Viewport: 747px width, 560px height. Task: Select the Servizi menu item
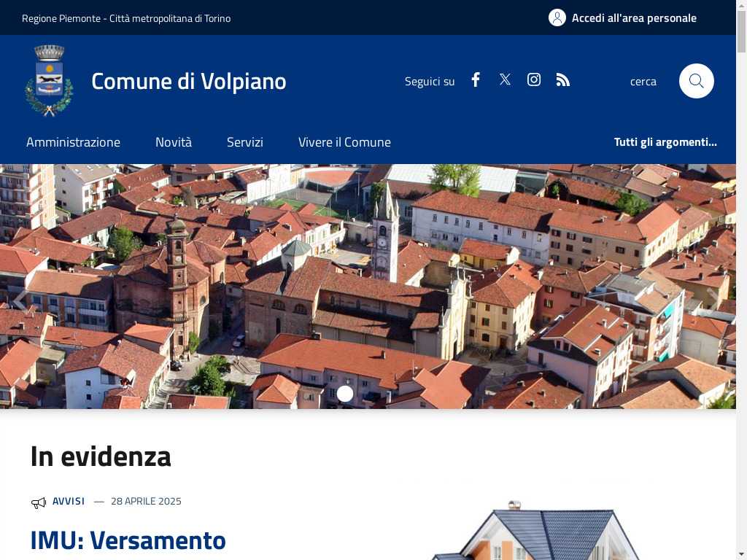(x=245, y=142)
